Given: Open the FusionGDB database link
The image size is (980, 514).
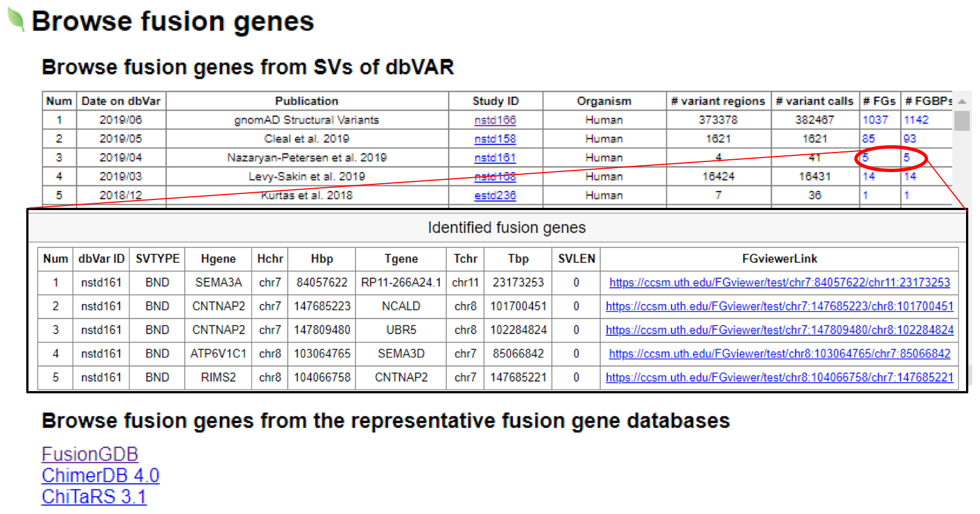Looking at the screenshot, I should pyautogui.click(x=90, y=454).
